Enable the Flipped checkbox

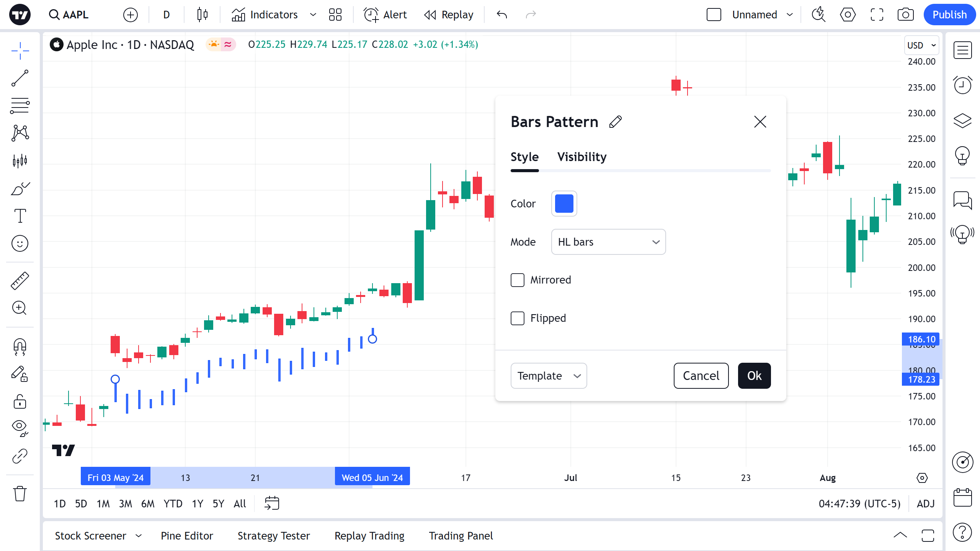click(518, 318)
